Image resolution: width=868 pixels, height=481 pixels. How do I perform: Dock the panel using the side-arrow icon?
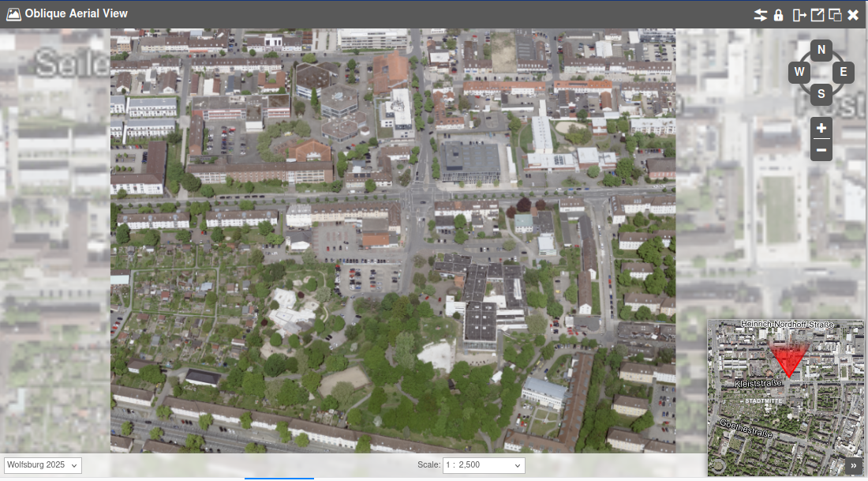coord(800,15)
